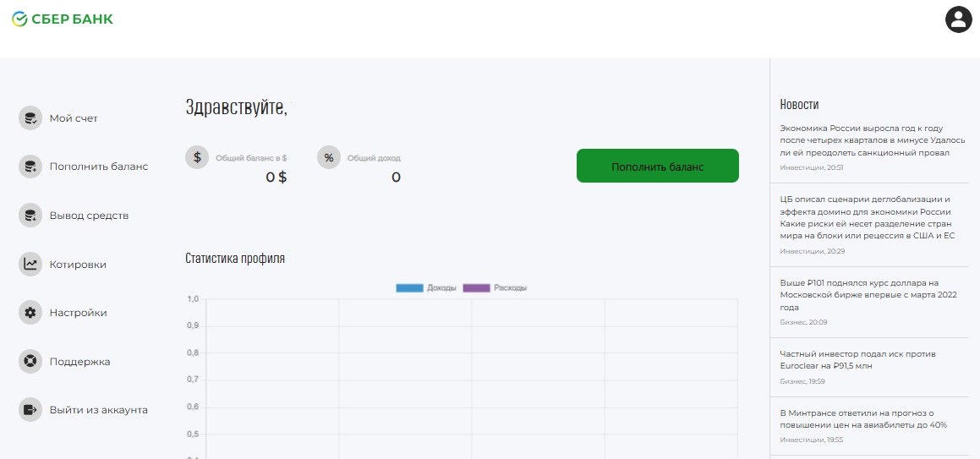
Task: Click the coins icon beside Вывод средств
Action: (30, 216)
